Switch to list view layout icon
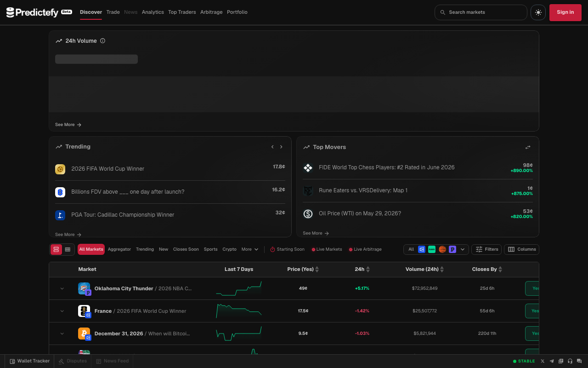 (56, 249)
